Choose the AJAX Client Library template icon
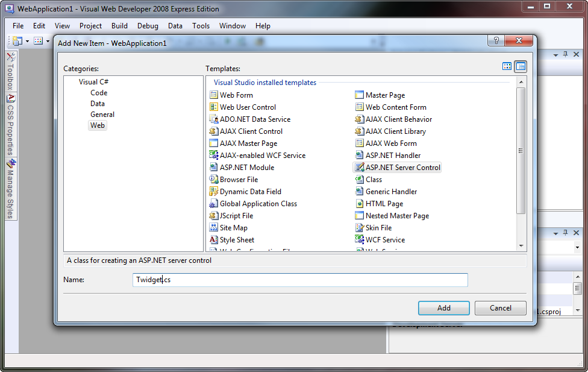Image resolution: width=588 pixels, height=372 pixels. click(x=359, y=131)
